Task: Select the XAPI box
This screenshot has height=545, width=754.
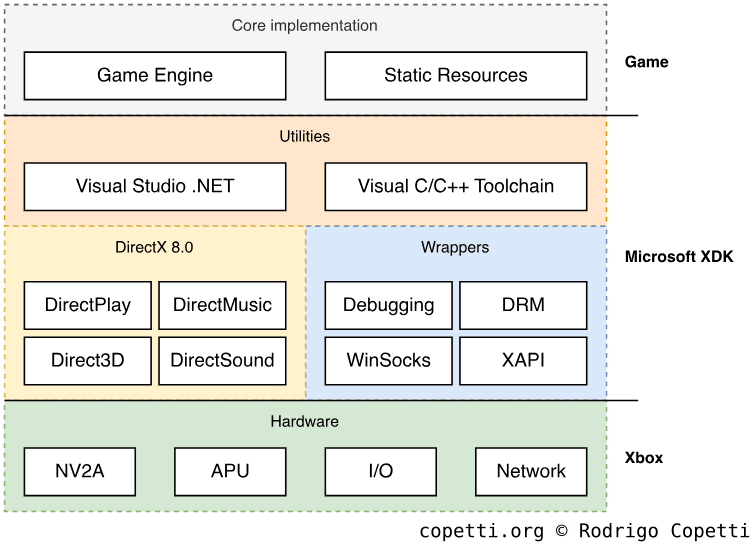Action: [x=523, y=361]
